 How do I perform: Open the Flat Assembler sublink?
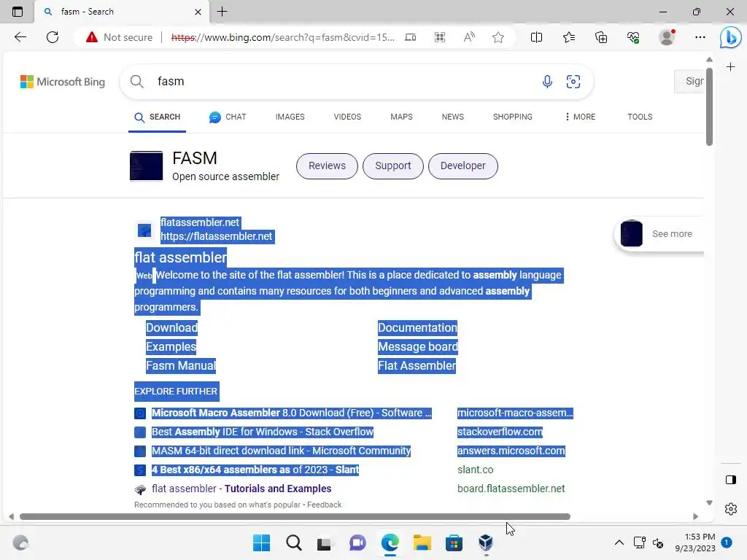pyautogui.click(x=417, y=366)
